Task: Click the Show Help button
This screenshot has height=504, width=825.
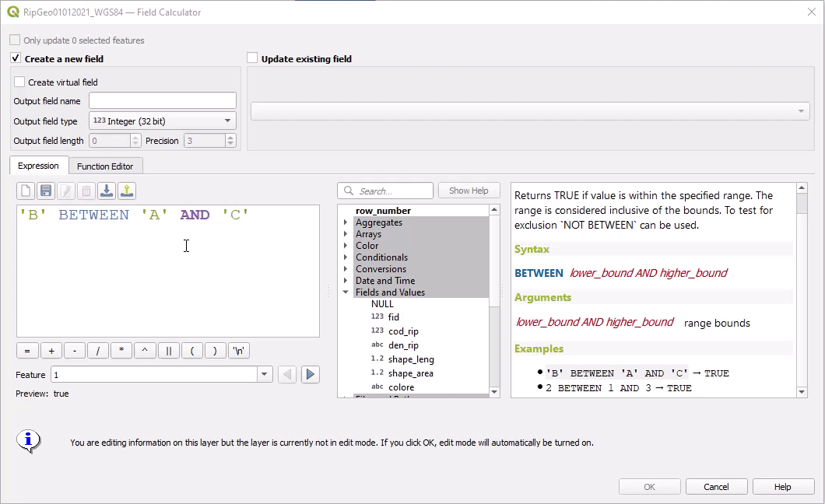Action: (x=469, y=191)
